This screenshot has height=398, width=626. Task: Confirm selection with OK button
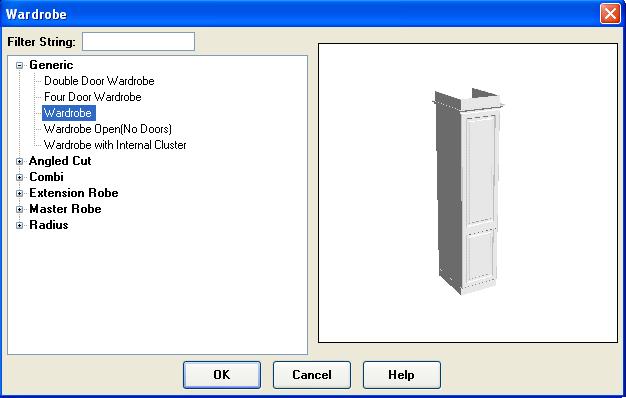click(x=222, y=375)
